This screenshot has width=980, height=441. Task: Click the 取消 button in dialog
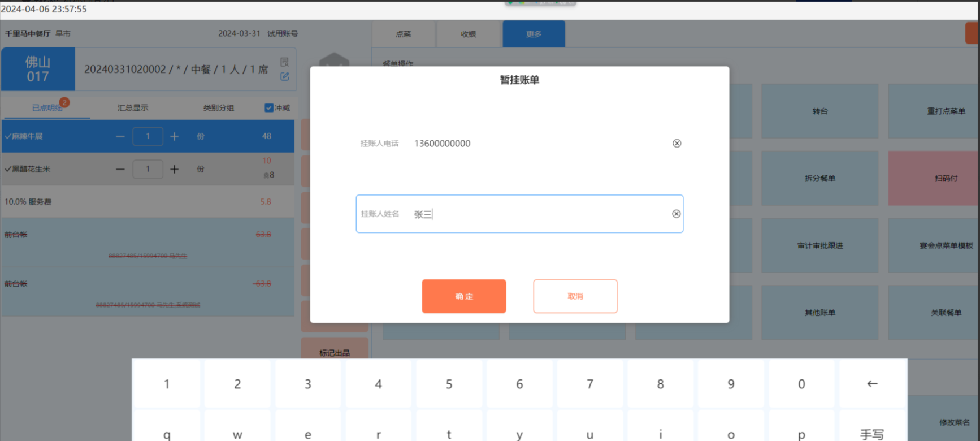point(575,296)
